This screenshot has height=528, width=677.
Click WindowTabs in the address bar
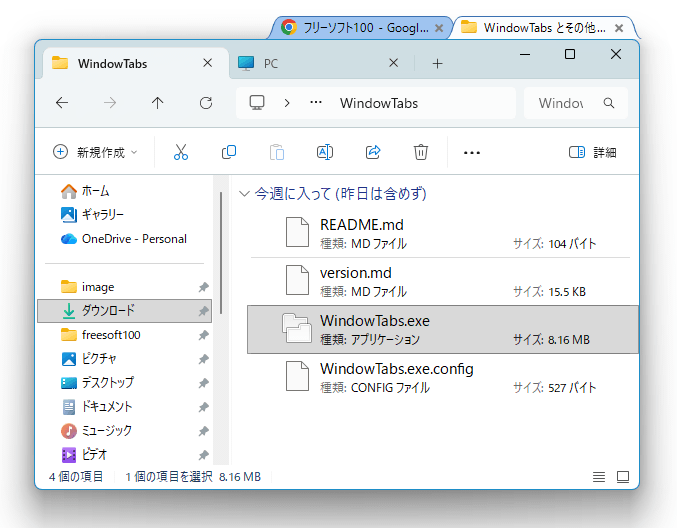tap(379, 103)
